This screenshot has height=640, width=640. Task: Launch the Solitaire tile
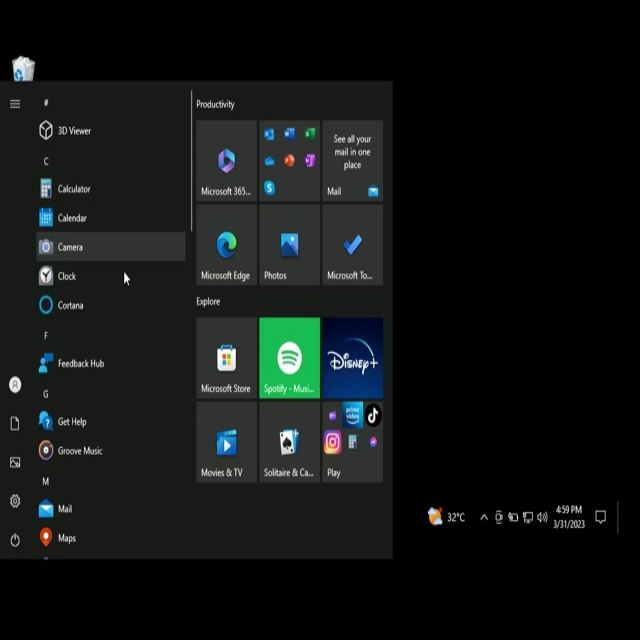pyautogui.click(x=289, y=442)
